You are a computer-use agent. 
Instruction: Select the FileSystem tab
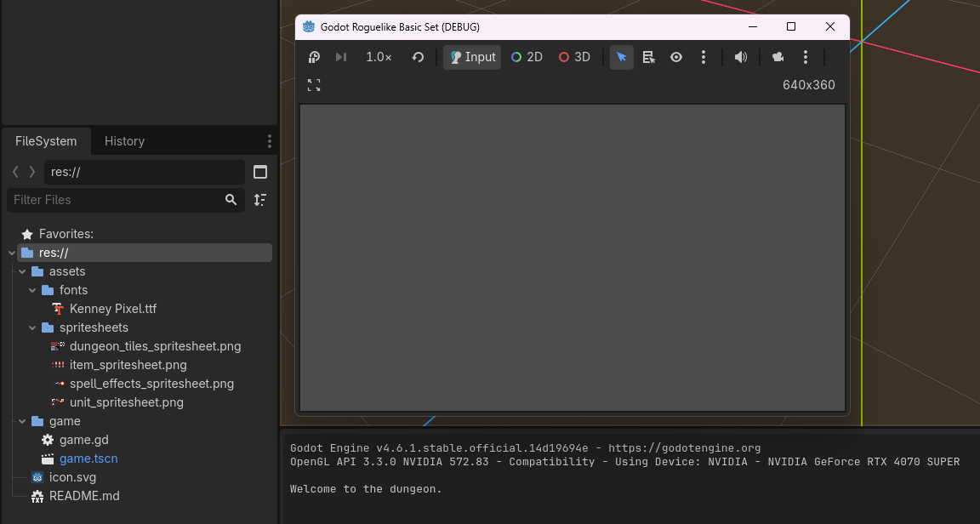pos(46,141)
